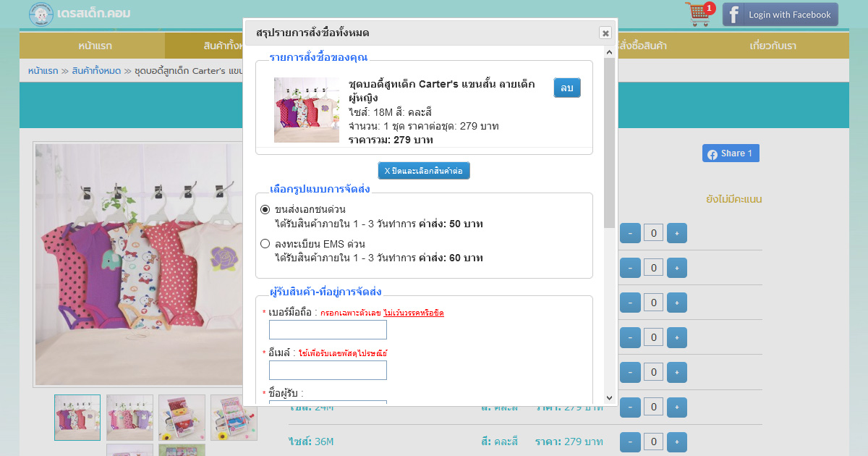Increase quantity for size 24M
Viewport: 868px width, 456px height.
coord(677,407)
